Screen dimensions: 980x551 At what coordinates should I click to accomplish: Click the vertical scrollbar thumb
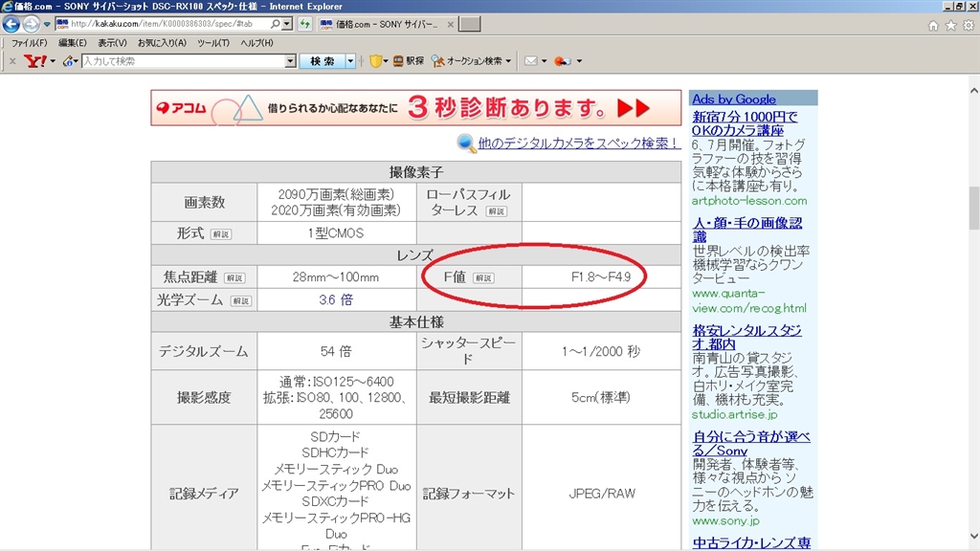973,208
